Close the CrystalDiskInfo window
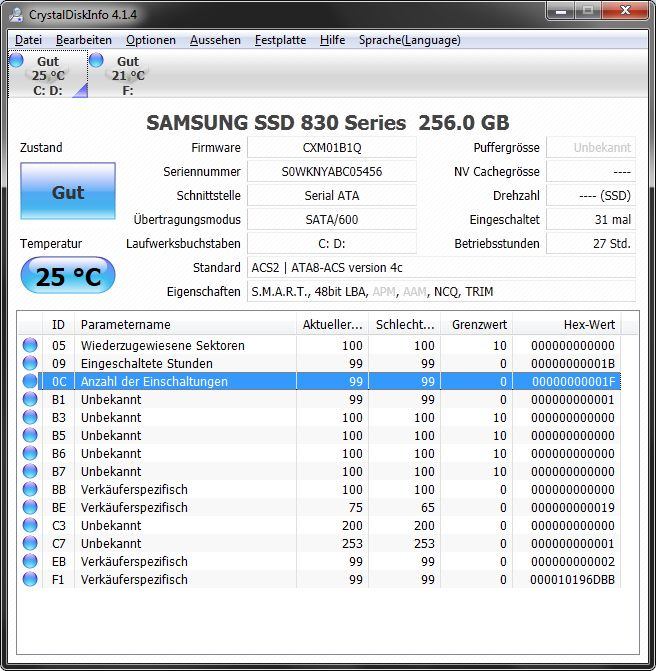 (x=625, y=11)
